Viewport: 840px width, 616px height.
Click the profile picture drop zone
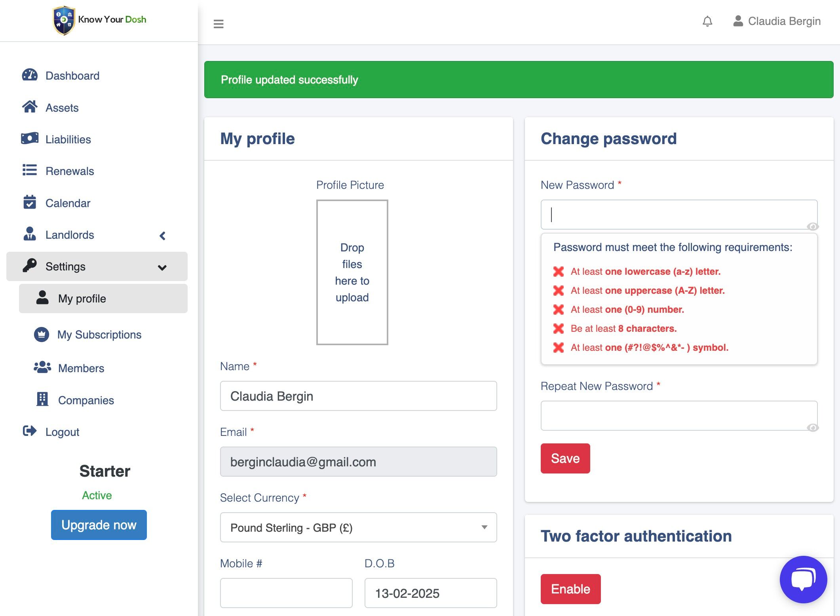tap(352, 272)
